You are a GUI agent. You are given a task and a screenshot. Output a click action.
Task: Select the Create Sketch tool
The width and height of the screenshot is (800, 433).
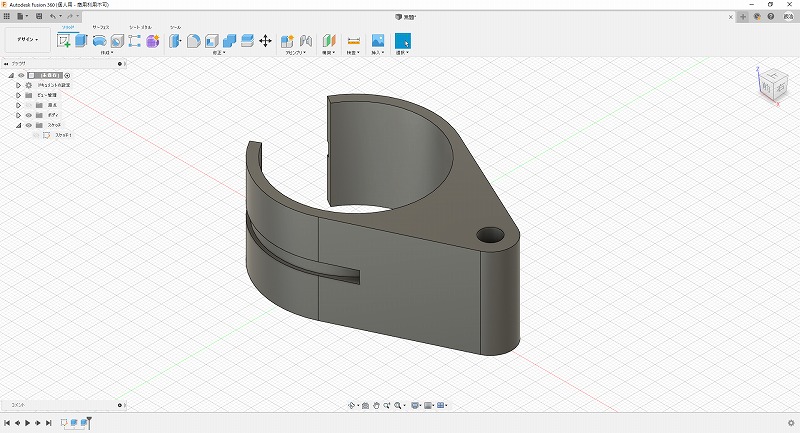tap(65, 41)
